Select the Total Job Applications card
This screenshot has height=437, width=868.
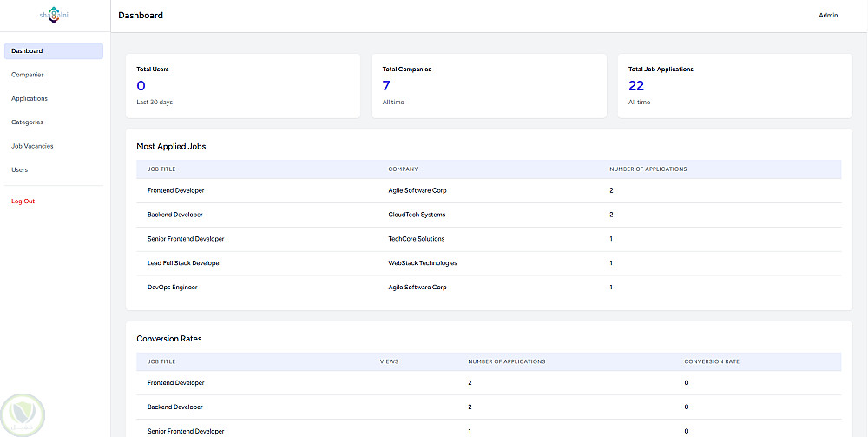click(x=734, y=86)
